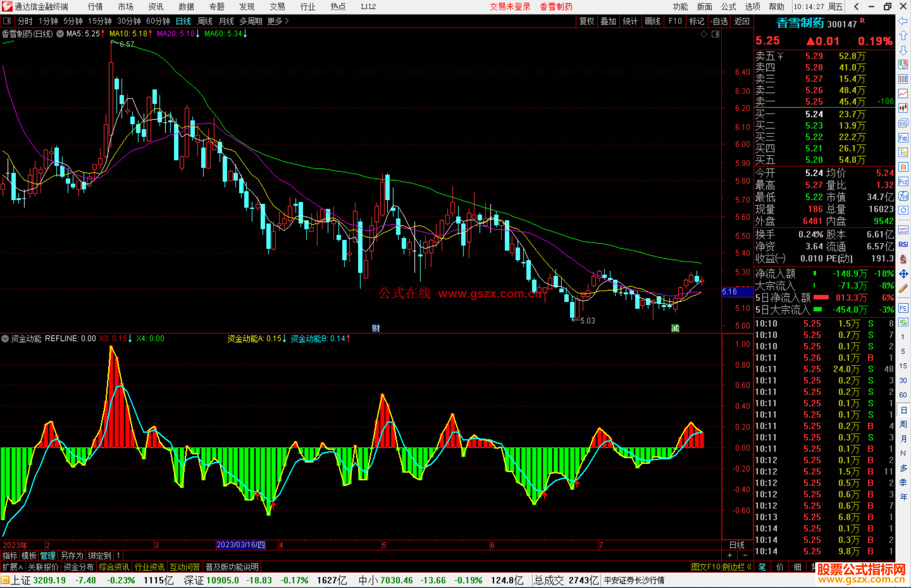Image resolution: width=911 pixels, height=588 pixels.
Task: Click the four-way move arrows icon
Action: (x=903, y=274)
